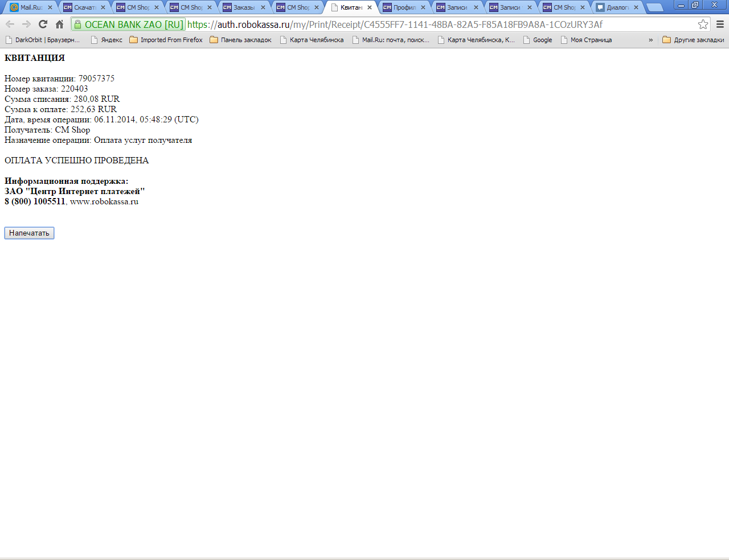
Task: Click the Сумма списания: 280,08 RUR line
Action: pyautogui.click(x=62, y=99)
